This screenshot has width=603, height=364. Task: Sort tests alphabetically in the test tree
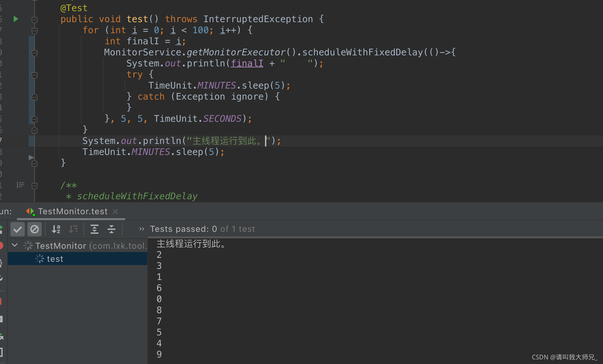pyautogui.click(x=56, y=229)
